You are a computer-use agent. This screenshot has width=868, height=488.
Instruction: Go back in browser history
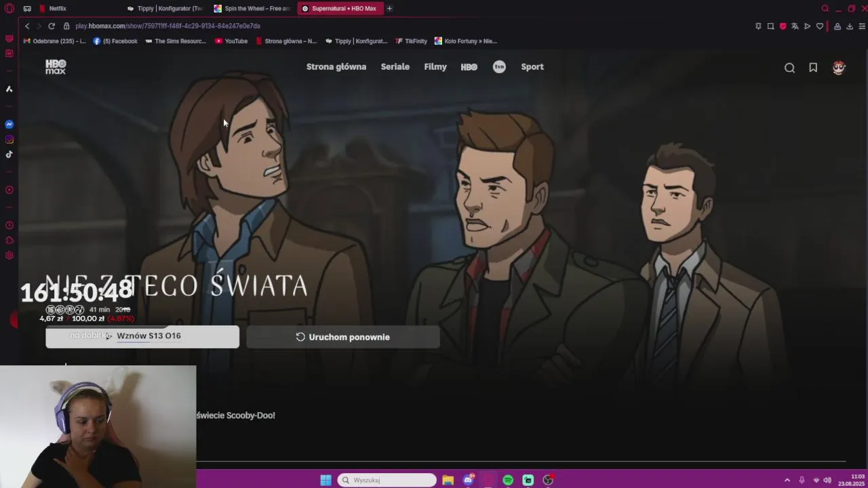pos(27,26)
